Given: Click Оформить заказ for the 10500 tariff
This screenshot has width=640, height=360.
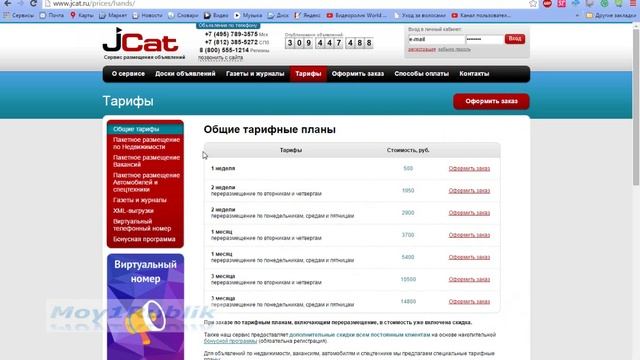Looking at the screenshot, I should coord(469,279).
